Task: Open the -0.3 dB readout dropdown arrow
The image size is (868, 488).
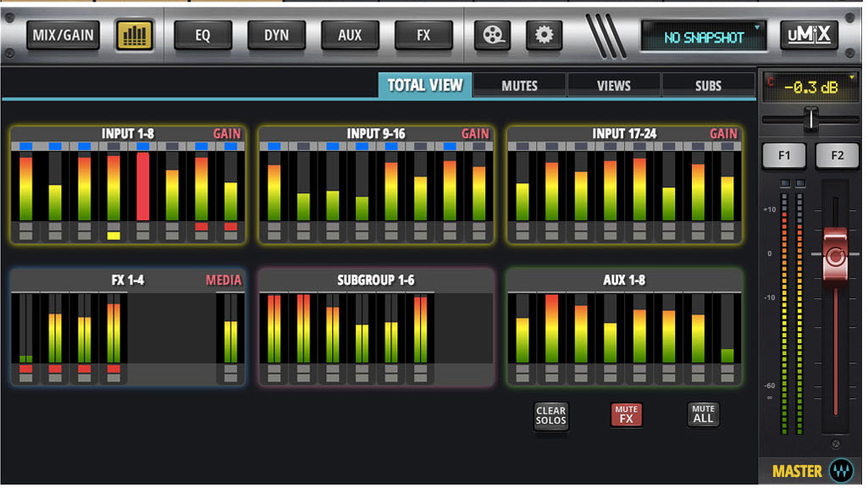Action: click(x=852, y=78)
